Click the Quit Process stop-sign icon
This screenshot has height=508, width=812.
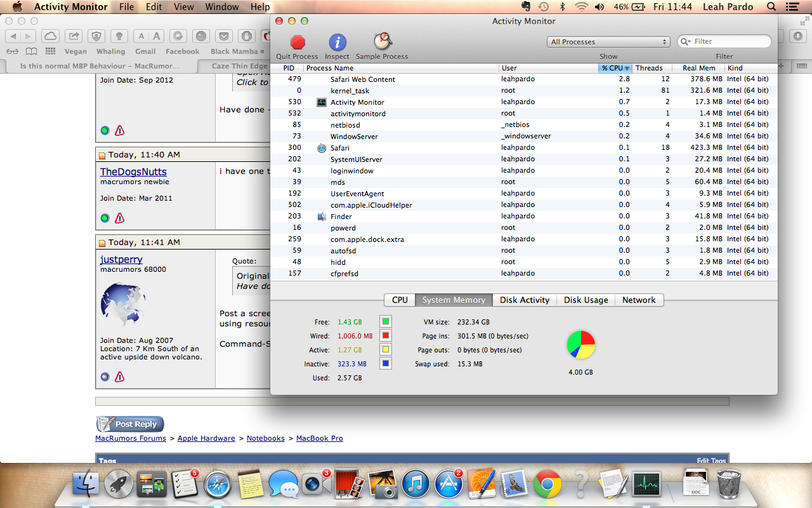pyautogui.click(x=298, y=42)
